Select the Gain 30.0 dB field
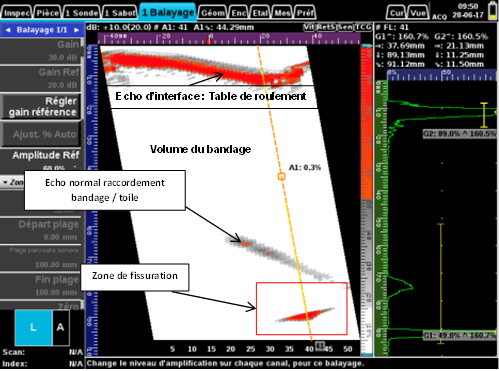Viewport: 499px width, 371px height. 41,51
